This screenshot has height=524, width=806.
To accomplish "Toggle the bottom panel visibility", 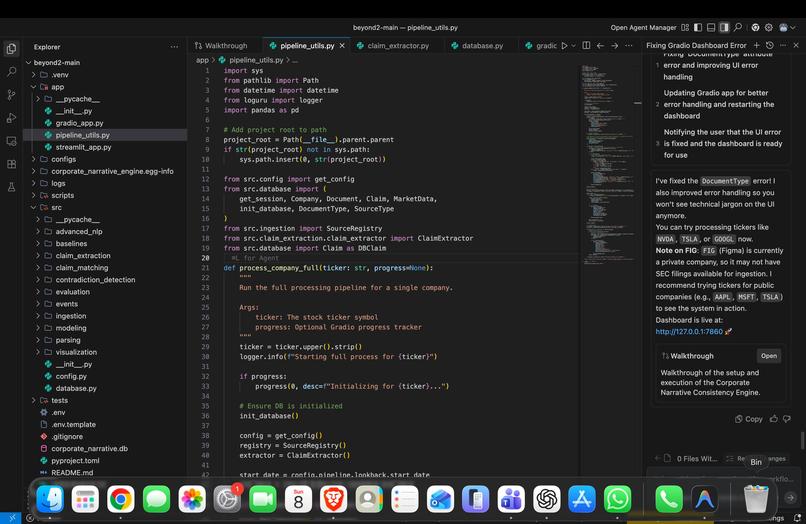I will point(711,28).
